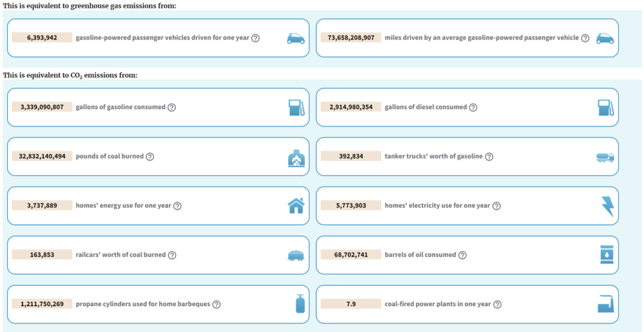644x332 pixels.
Task: Click the railcar icon for coal burned
Action: point(296,255)
